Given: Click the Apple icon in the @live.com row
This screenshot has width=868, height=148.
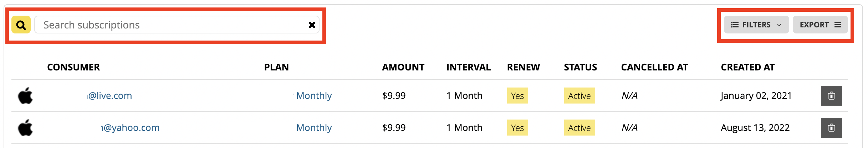Looking at the screenshot, I should coord(25,95).
